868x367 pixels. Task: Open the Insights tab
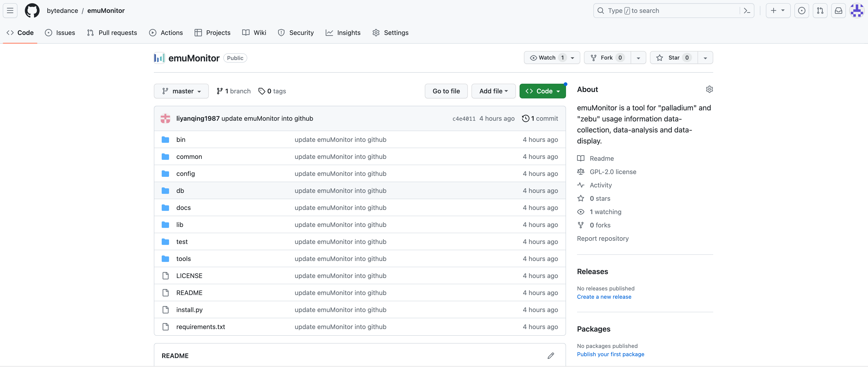click(x=343, y=33)
